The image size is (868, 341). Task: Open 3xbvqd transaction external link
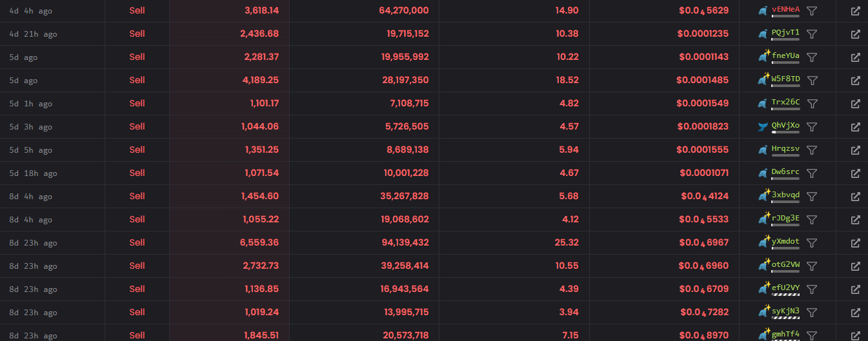click(x=855, y=197)
